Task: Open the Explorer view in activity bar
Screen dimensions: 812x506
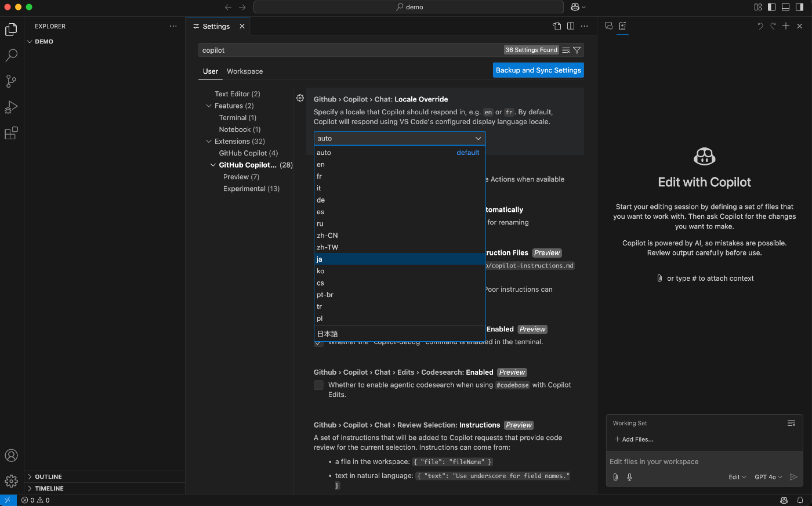Action: click(11, 30)
